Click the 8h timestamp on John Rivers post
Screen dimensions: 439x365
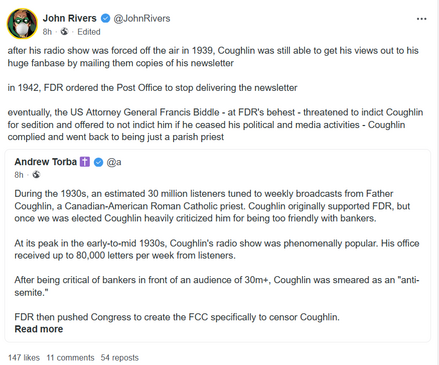(47, 32)
